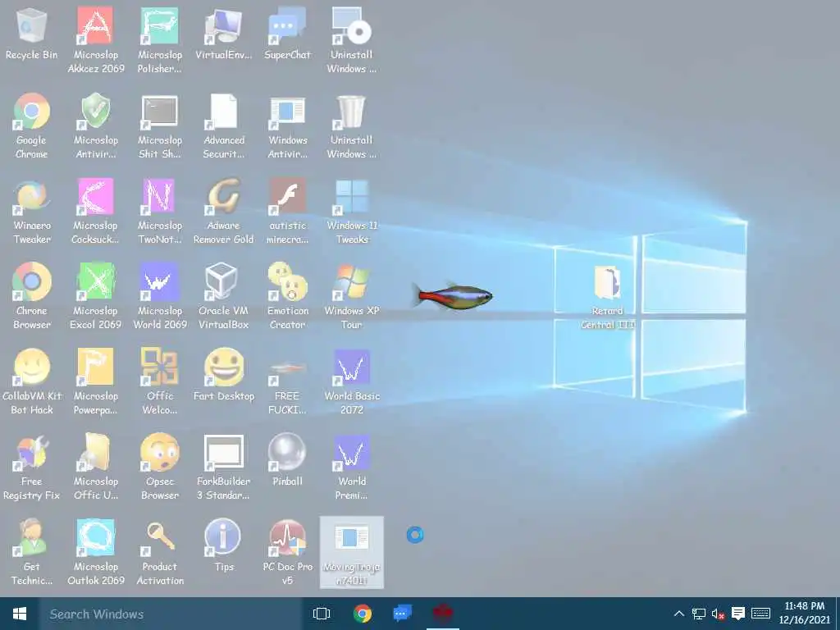Launch Pinball desktop shortcut
840x630 pixels.
[x=288, y=461]
